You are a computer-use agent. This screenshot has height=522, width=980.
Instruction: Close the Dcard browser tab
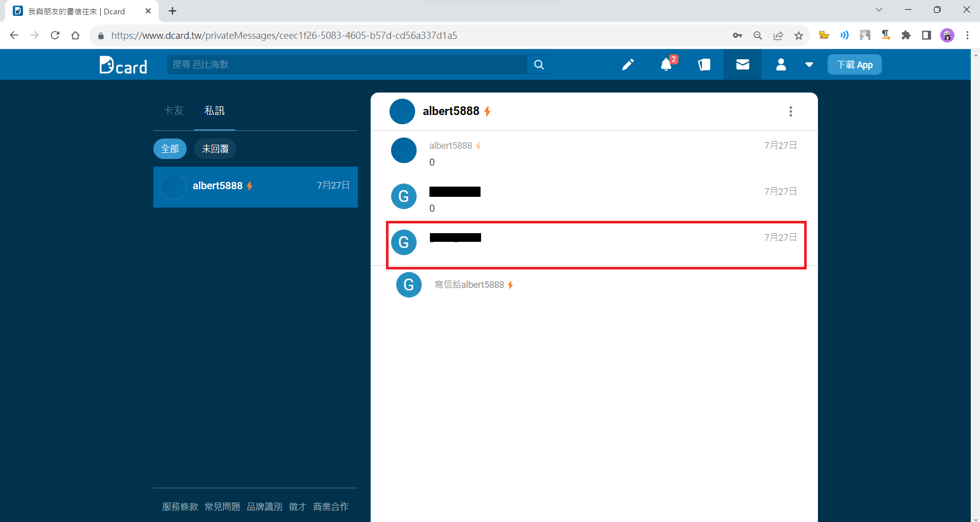pyautogui.click(x=148, y=11)
